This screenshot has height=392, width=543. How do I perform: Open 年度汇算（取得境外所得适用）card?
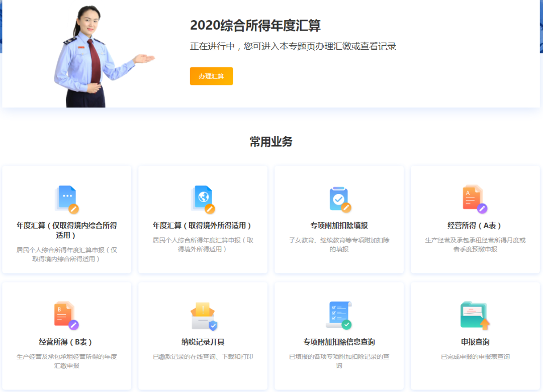[x=203, y=220]
